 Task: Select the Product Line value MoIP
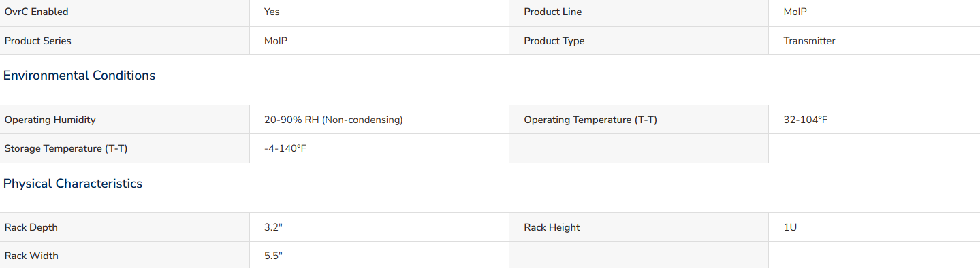click(795, 12)
